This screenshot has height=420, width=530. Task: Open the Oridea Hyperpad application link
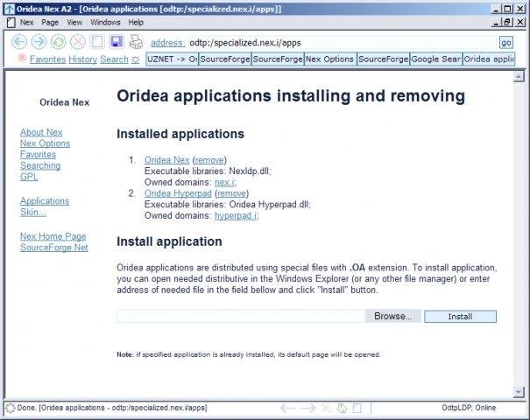[178, 193]
